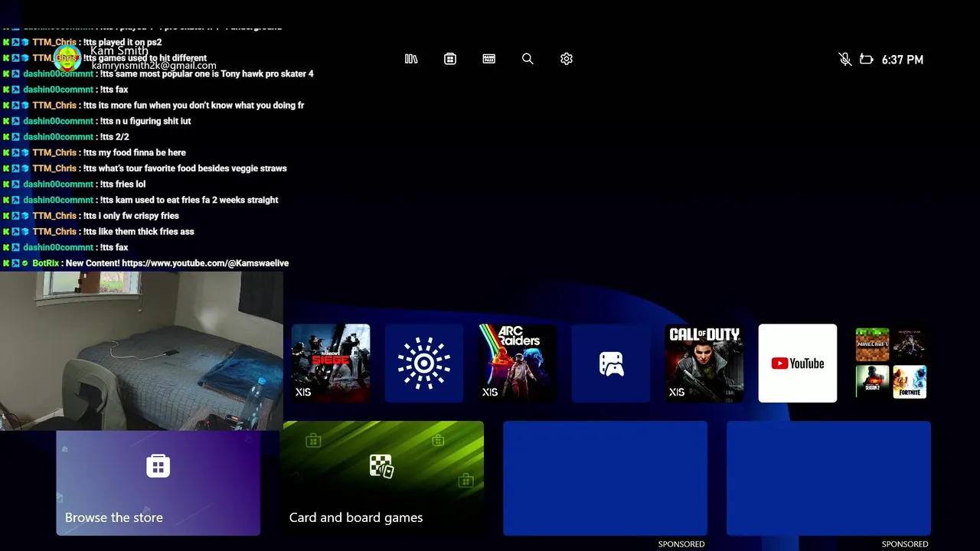980x551 pixels.
Task: Click chat message "fries fa 2 weeks straight"
Action: pos(189,200)
